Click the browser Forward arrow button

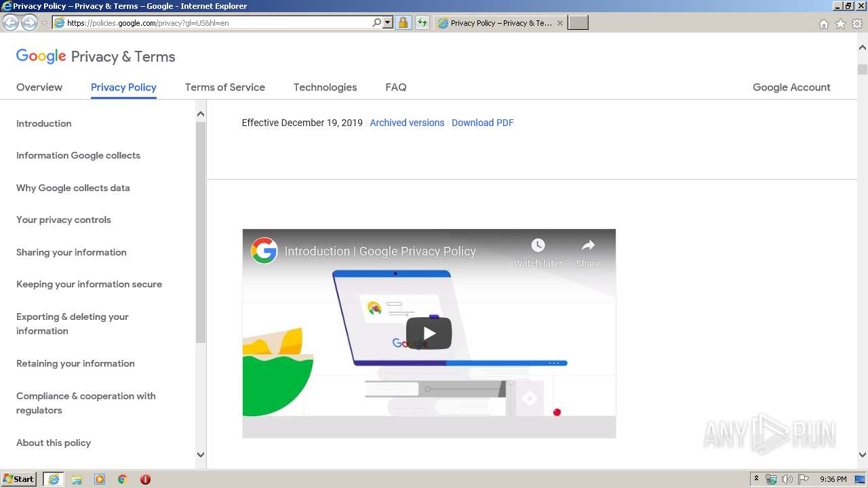click(29, 23)
